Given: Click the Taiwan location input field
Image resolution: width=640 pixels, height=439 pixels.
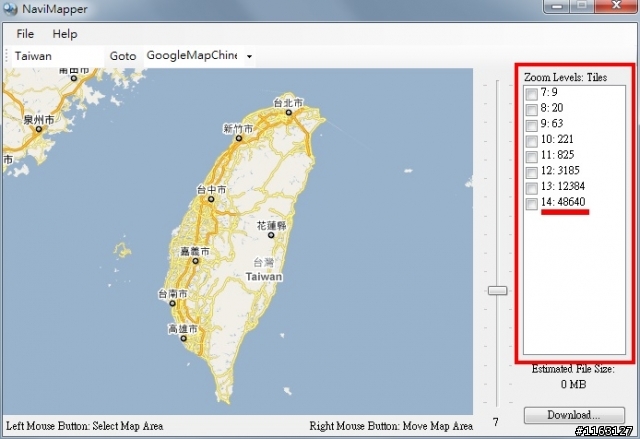Looking at the screenshot, I should tap(57, 56).
